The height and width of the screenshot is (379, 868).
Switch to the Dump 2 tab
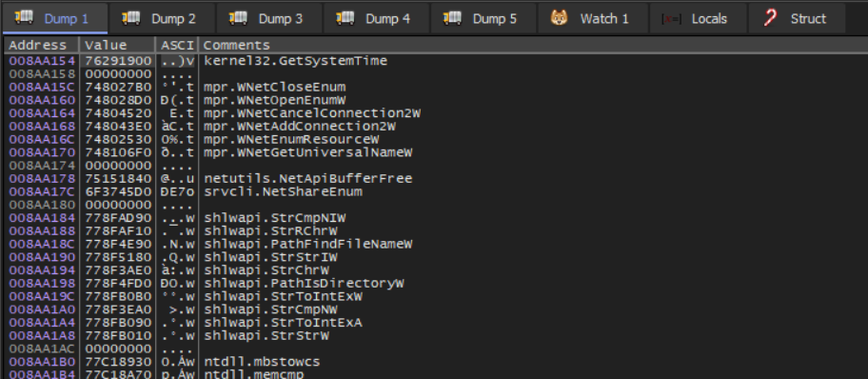(x=161, y=18)
